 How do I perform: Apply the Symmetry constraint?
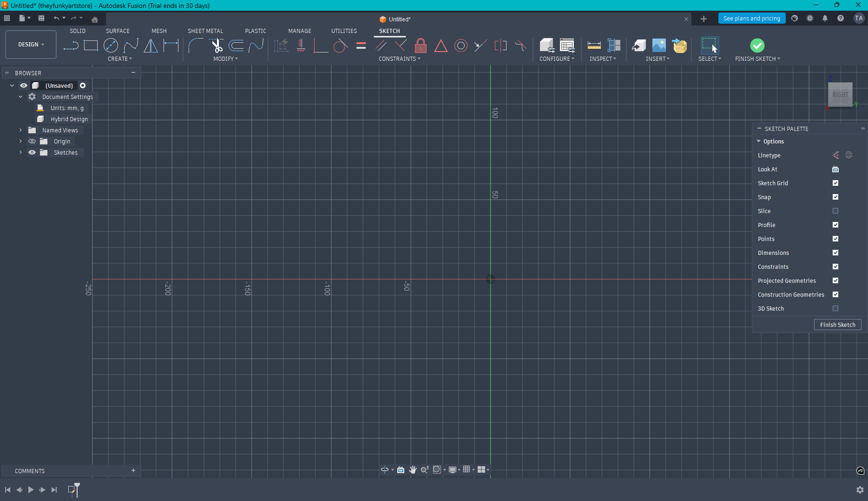click(500, 46)
